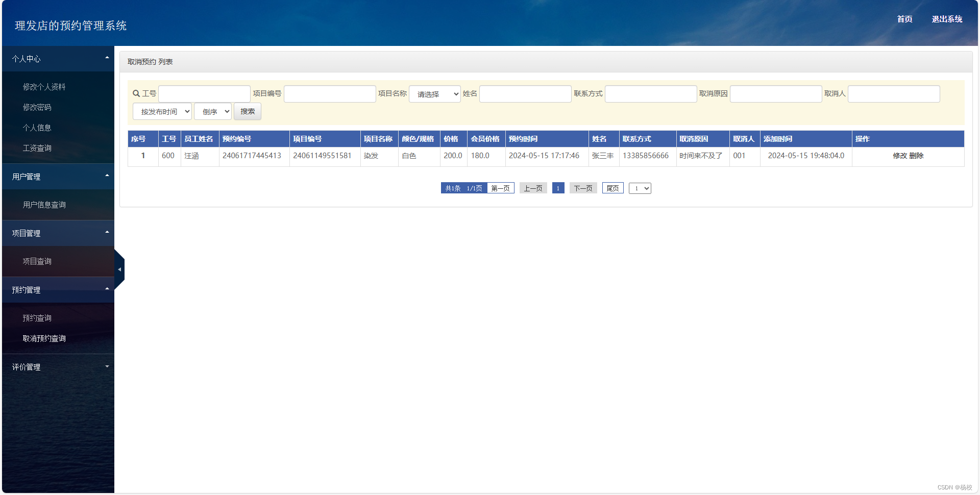The image size is (980, 495).
Task: Go to 首页 in the header
Action: point(905,19)
